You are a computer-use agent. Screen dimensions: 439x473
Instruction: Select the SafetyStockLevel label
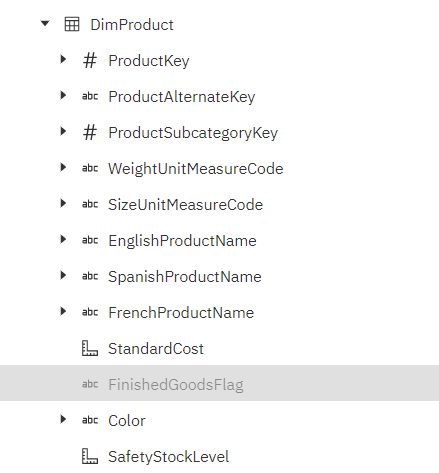click(169, 457)
